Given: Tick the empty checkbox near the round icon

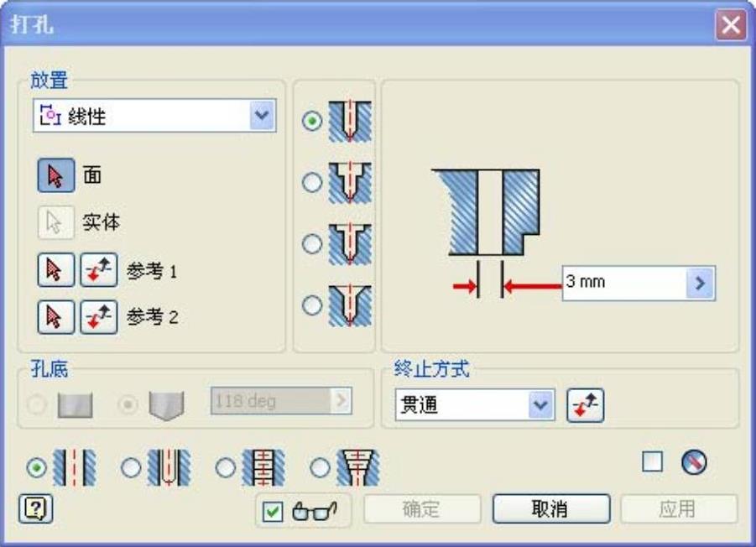Looking at the screenshot, I should point(652,461).
